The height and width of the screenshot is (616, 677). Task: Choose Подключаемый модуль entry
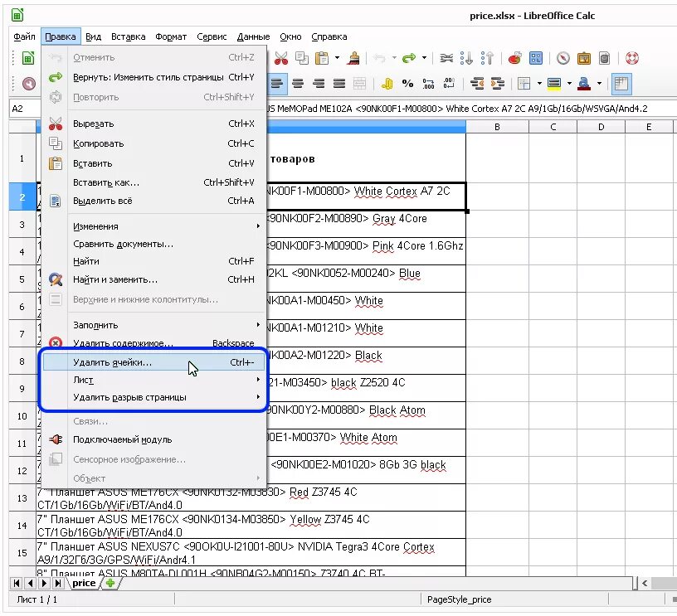153,439
